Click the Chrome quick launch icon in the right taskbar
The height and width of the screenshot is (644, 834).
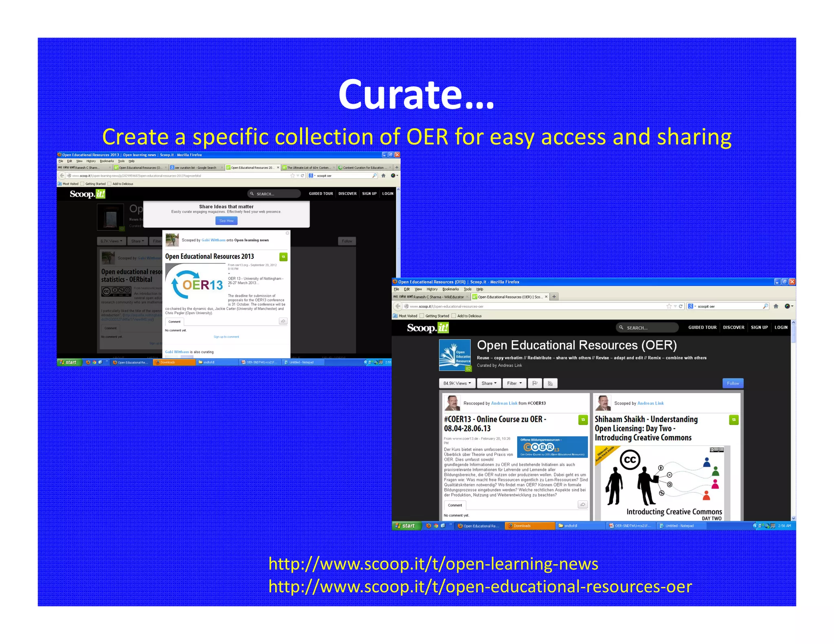436,526
